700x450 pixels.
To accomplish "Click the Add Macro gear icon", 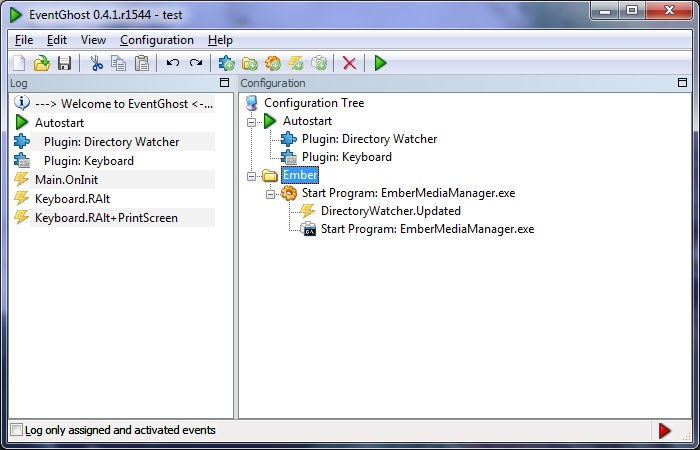I will point(273,63).
